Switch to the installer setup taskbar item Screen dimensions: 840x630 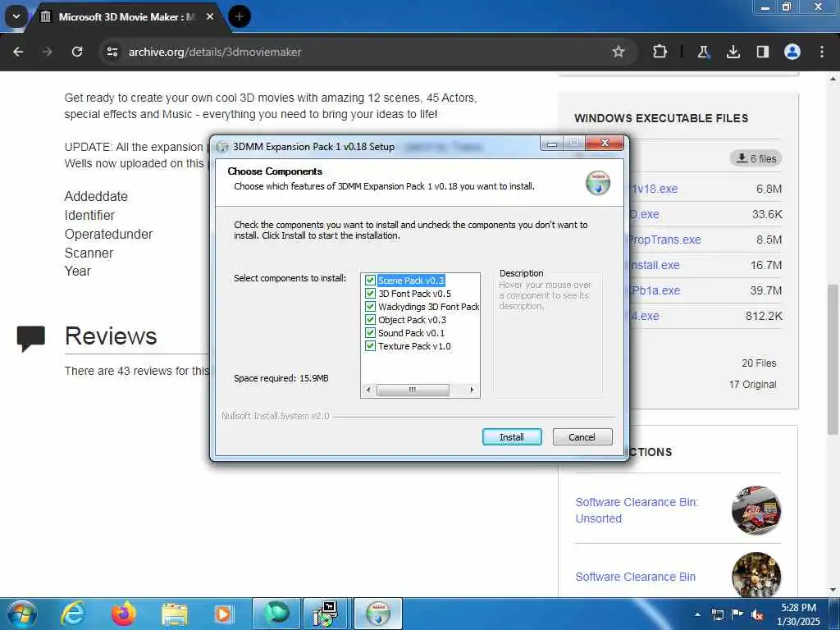pos(326,614)
